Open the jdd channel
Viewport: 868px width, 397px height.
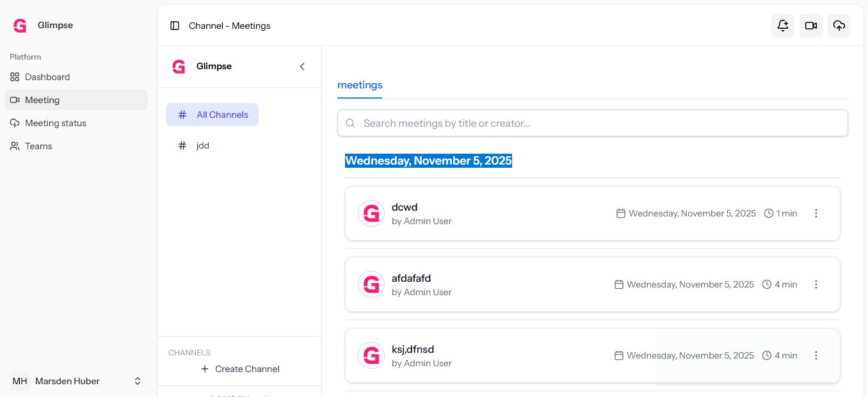click(x=202, y=145)
